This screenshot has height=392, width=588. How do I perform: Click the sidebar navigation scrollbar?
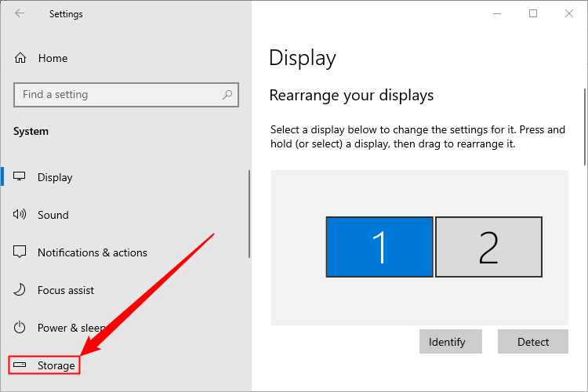pos(249,213)
